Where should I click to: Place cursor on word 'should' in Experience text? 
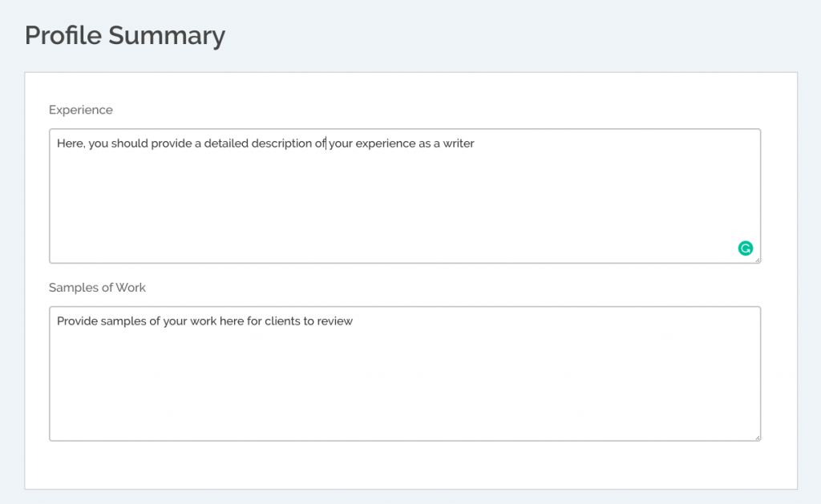coord(129,143)
